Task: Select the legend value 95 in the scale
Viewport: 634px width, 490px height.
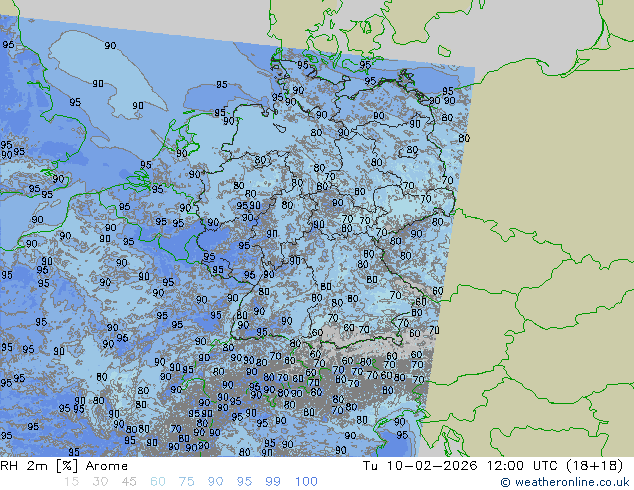Action: [244, 482]
